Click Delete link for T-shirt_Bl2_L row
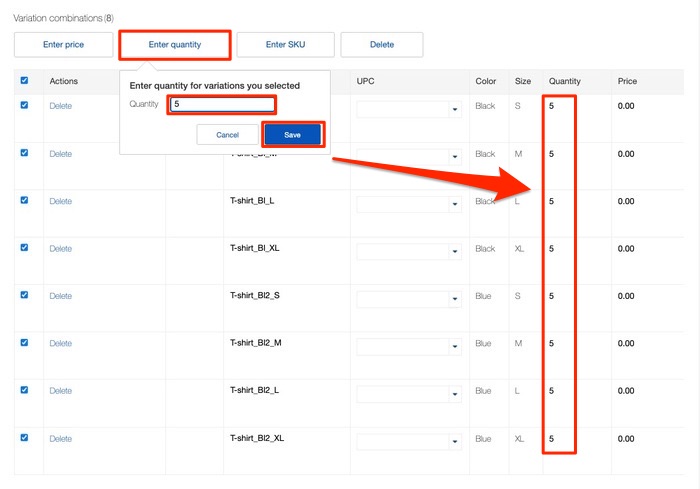Image resolution: width=700 pixels, height=489 pixels. click(x=61, y=391)
